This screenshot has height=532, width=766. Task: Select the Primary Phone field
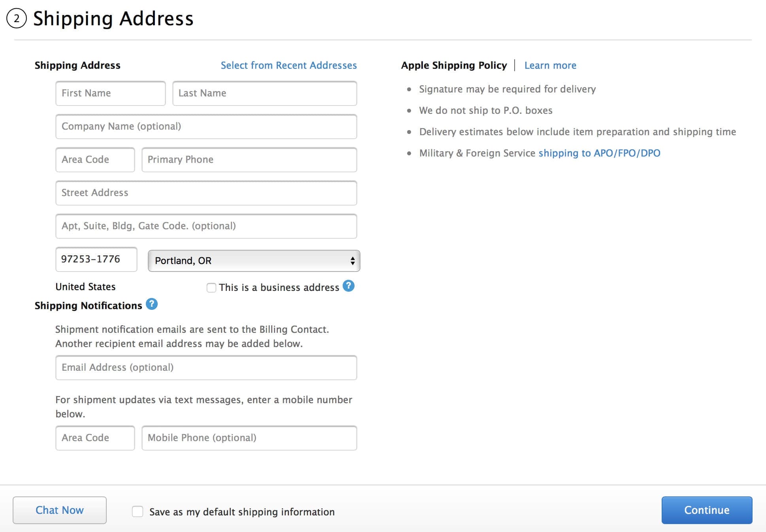pyautogui.click(x=249, y=160)
